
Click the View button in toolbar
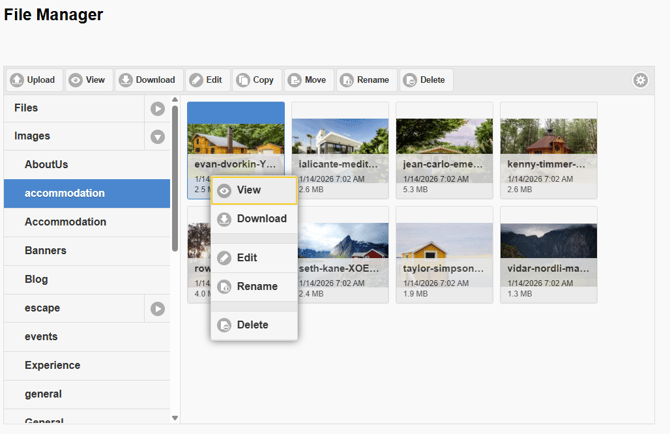pos(89,80)
